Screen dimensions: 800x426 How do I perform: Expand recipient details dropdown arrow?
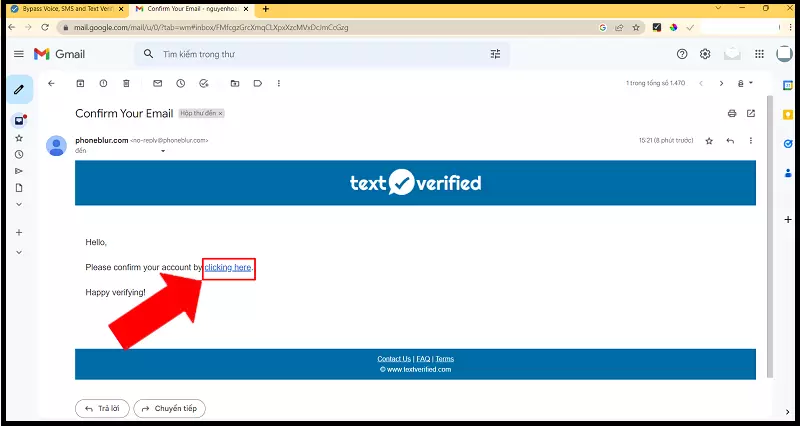pos(163,151)
